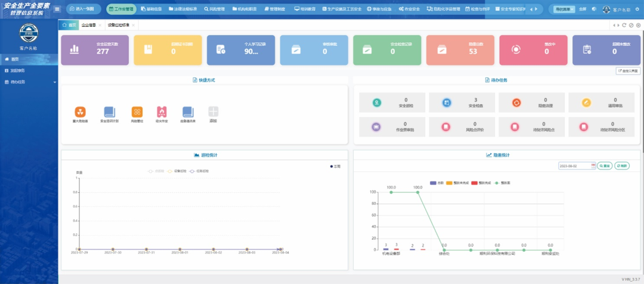Switch to the 企业信息 tab
The height and width of the screenshot is (284, 644).
[89, 25]
